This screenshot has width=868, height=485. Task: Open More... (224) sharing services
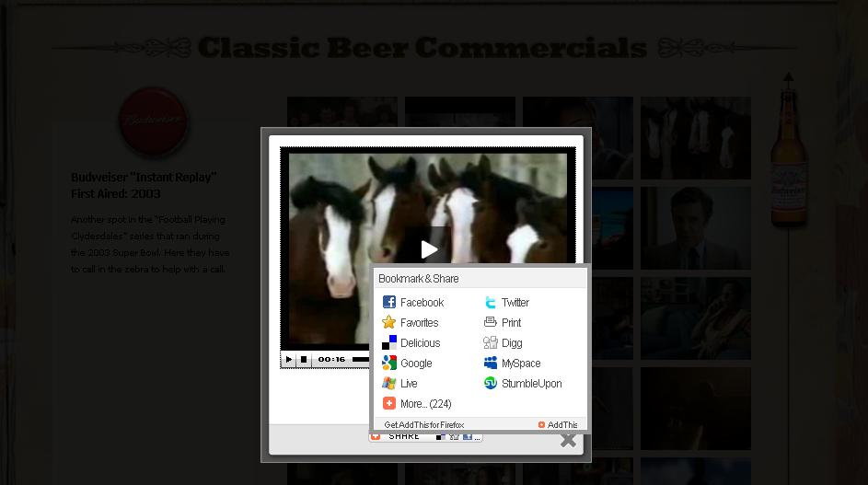point(417,404)
